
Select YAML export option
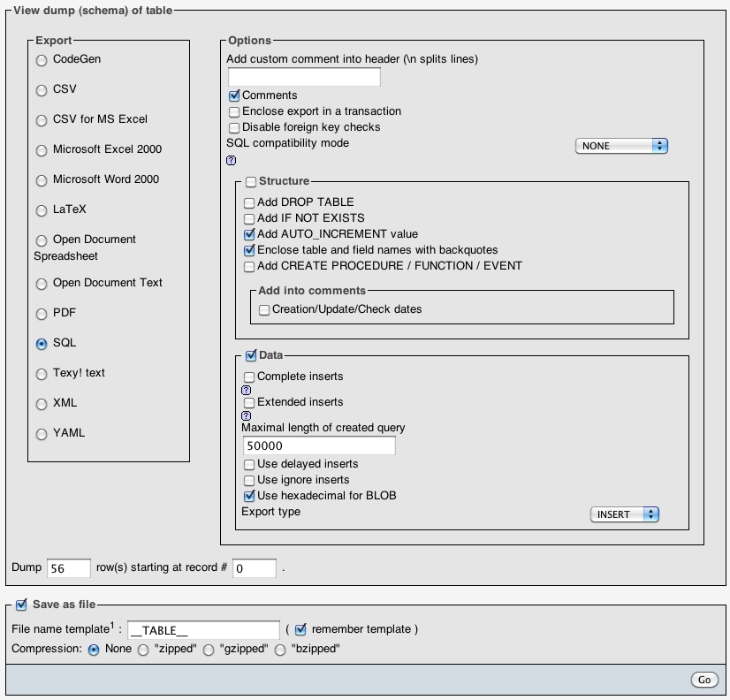click(x=42, y=435)
